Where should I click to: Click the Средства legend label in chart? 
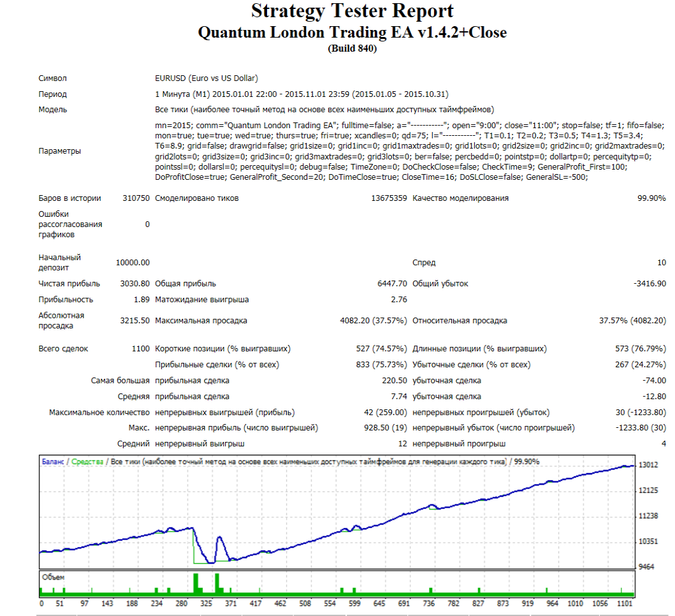pos(87,461)
